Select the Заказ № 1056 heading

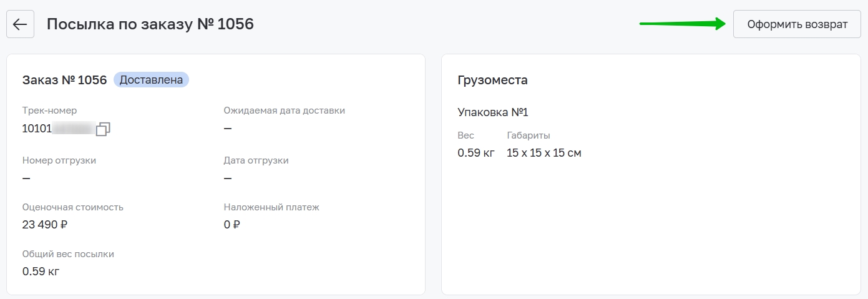point(64,80)
